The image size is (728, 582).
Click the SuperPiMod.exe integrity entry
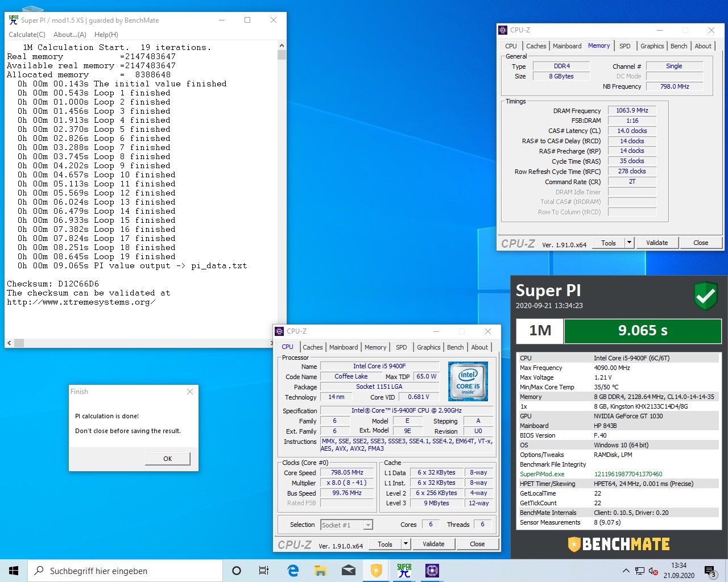click(x=618, y=474)
